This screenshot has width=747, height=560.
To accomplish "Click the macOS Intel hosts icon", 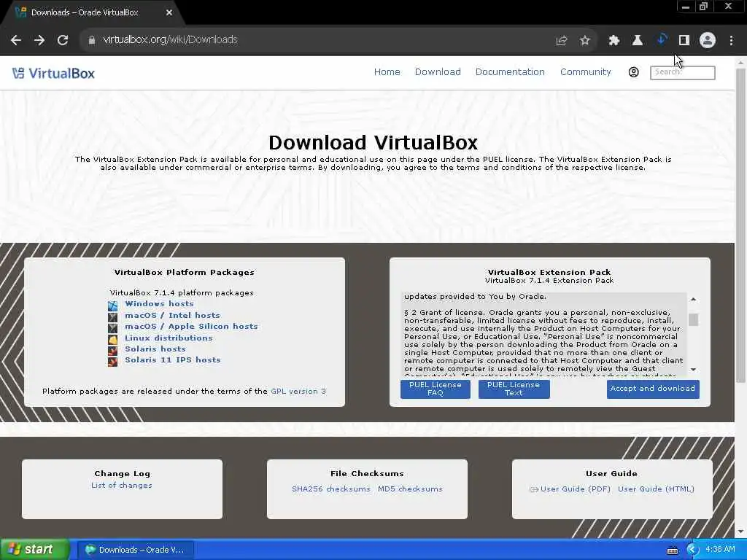I will click(x=112, y=316).
